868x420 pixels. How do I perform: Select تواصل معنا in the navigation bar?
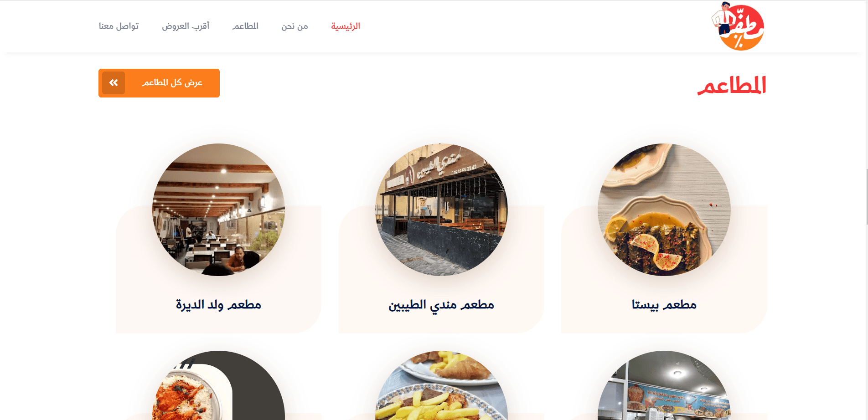click(x=119, y=26)
